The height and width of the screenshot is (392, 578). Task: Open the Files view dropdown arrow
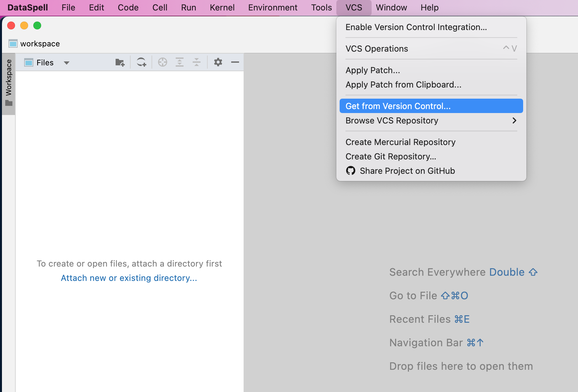tap(67, 63)
